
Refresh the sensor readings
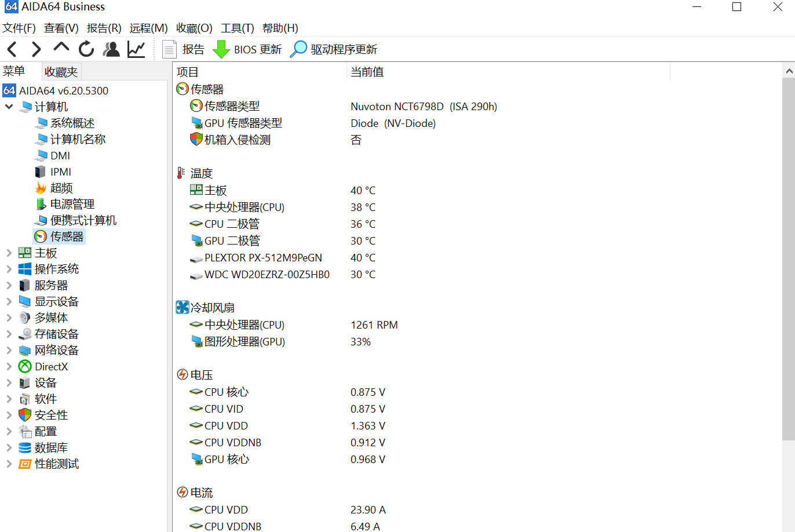86,49
